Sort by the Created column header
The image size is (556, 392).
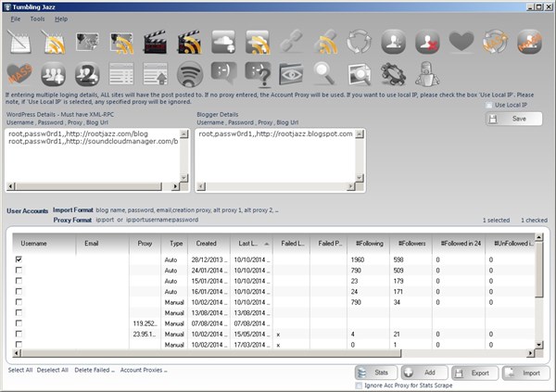(208, 244)
